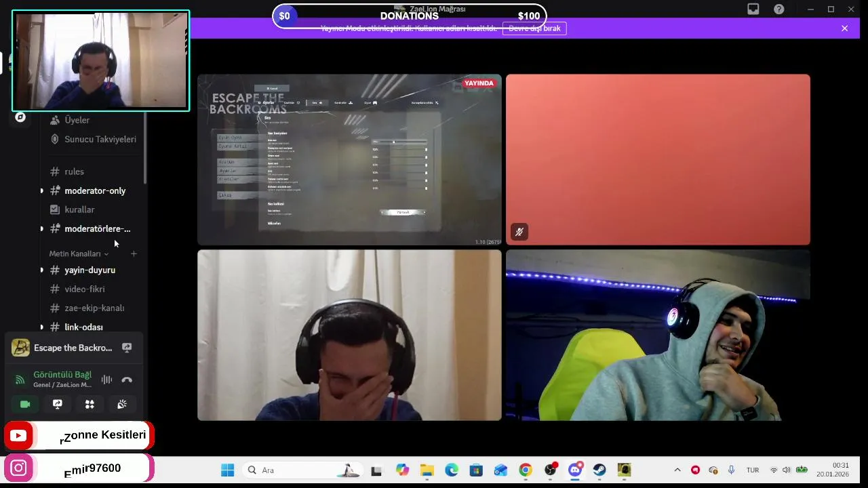This screenshot has width=868, height=488.
Task: Open the battery status tray icon
Action: tap(802, 470)
